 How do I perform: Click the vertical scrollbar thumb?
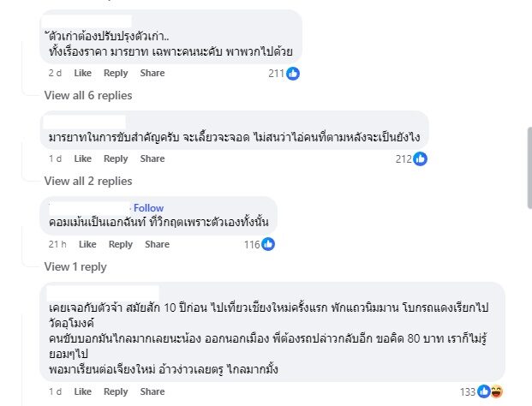point(529,168)
